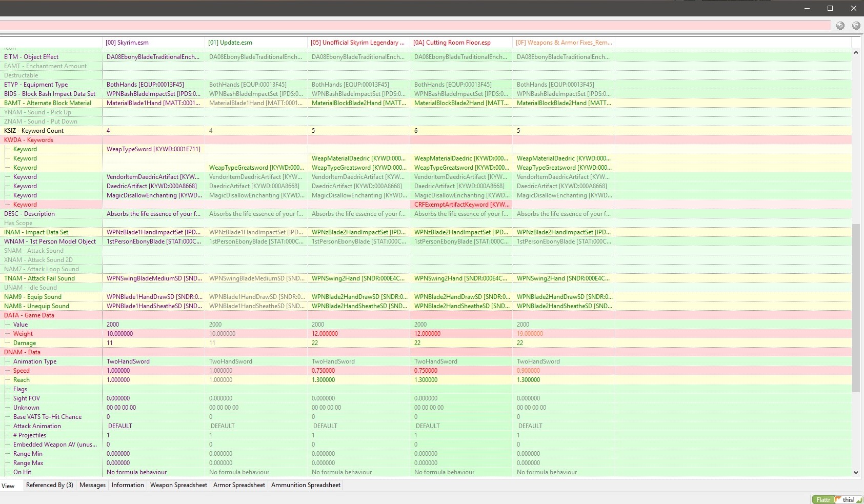The height and width of the screenshot is (504, 864).
Task: Select the Sight FOV row label
Action: click(27, 398)
